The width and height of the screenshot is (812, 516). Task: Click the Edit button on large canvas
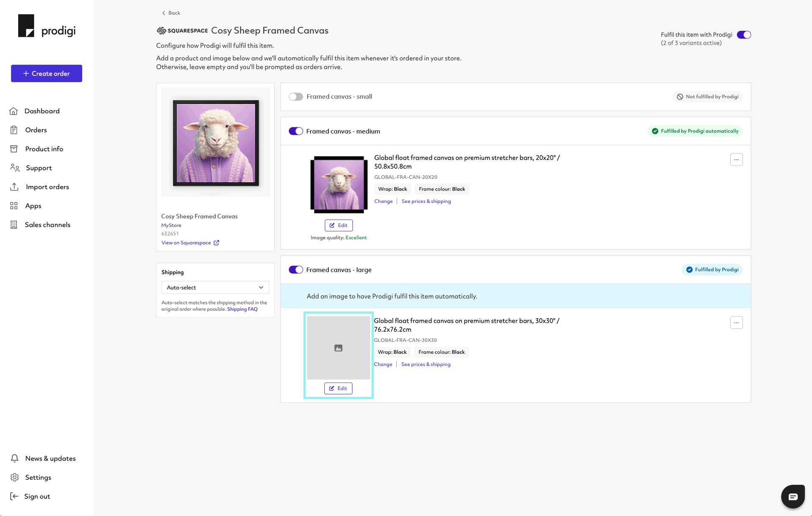[x=338, y=388]
